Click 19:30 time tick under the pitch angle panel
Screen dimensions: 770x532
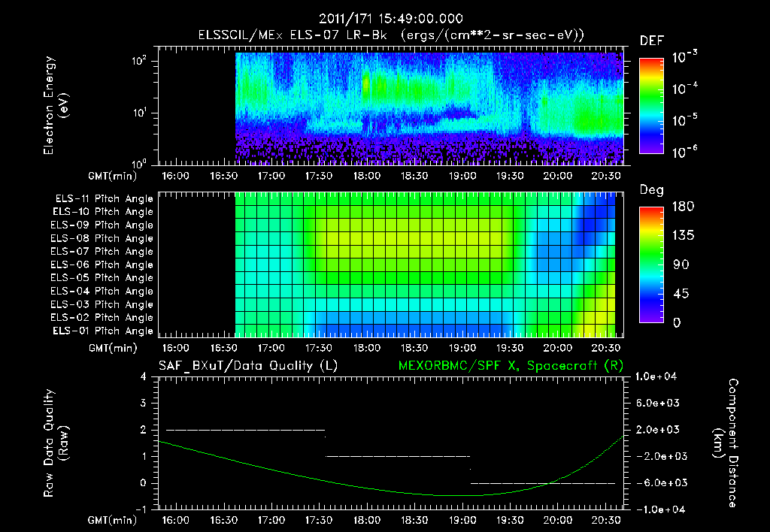tap(510, 348)
